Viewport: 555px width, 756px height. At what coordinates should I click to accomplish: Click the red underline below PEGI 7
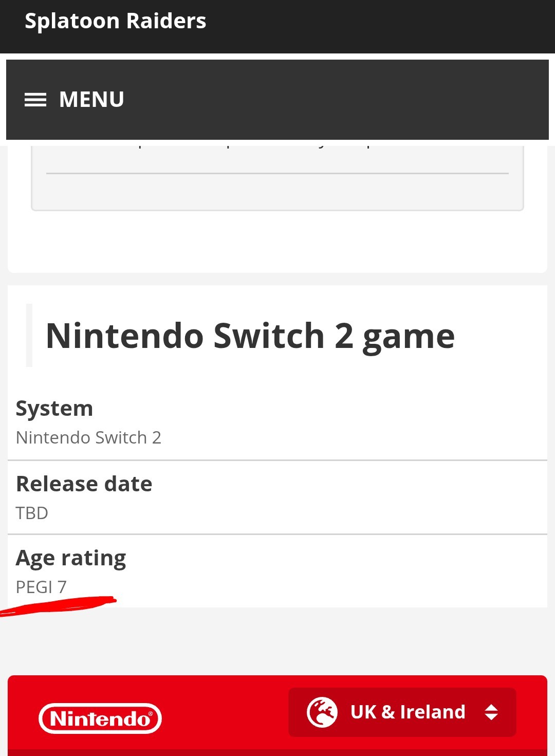(62, 604)
